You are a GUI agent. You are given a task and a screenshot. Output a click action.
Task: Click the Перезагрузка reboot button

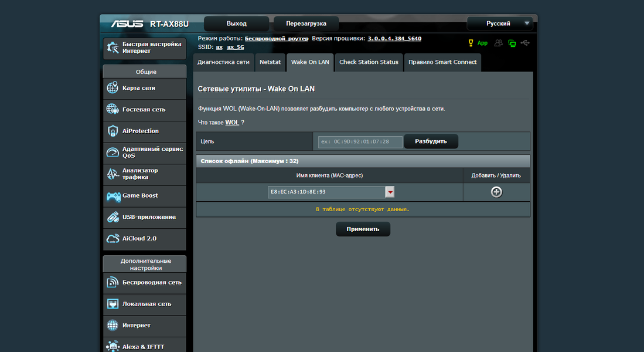click(x=306, y=23)
